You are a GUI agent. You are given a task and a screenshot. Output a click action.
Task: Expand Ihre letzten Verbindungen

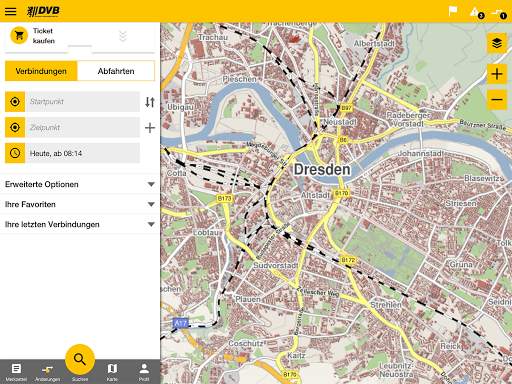click(x=80, y=224)
